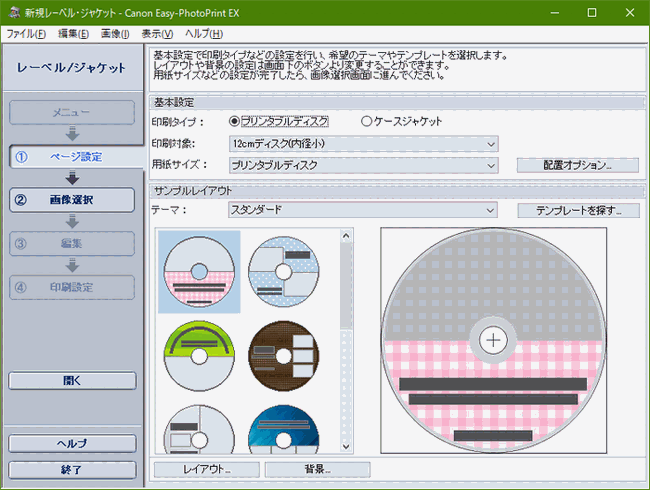Click the template list scroll-up arrow
650x490 pixels.
[346, 236]
